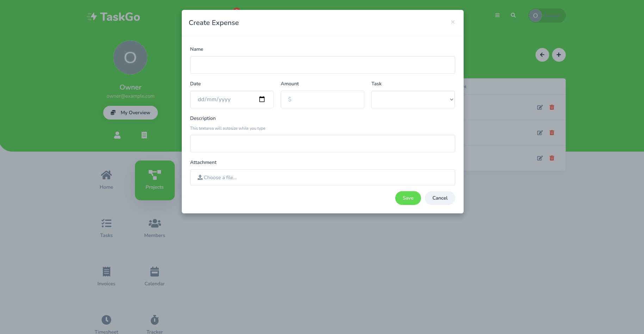Click the My Overview button
Screen dimensions: 644x334
pos(130,113)
